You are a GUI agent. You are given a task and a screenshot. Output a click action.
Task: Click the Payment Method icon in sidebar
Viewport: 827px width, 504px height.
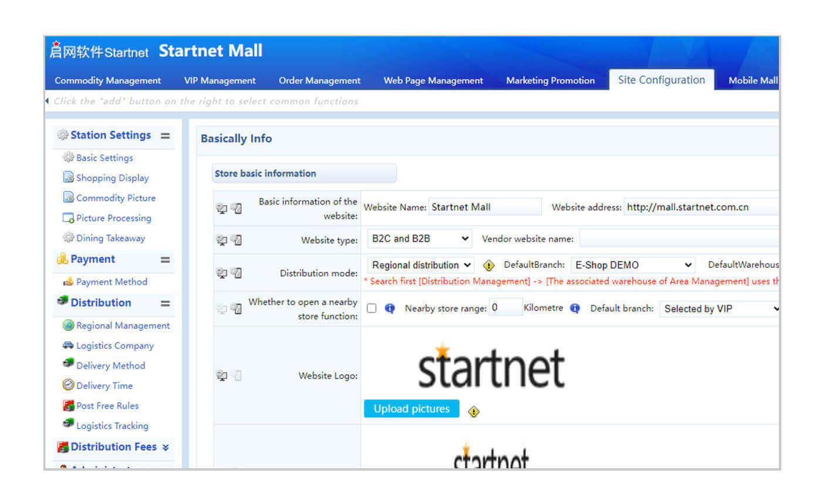pos(68,282)
